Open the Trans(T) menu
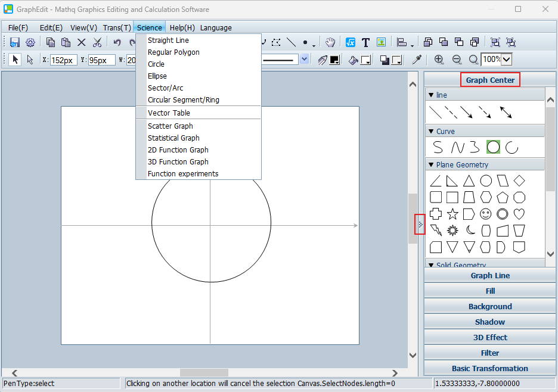 [117, 28]
